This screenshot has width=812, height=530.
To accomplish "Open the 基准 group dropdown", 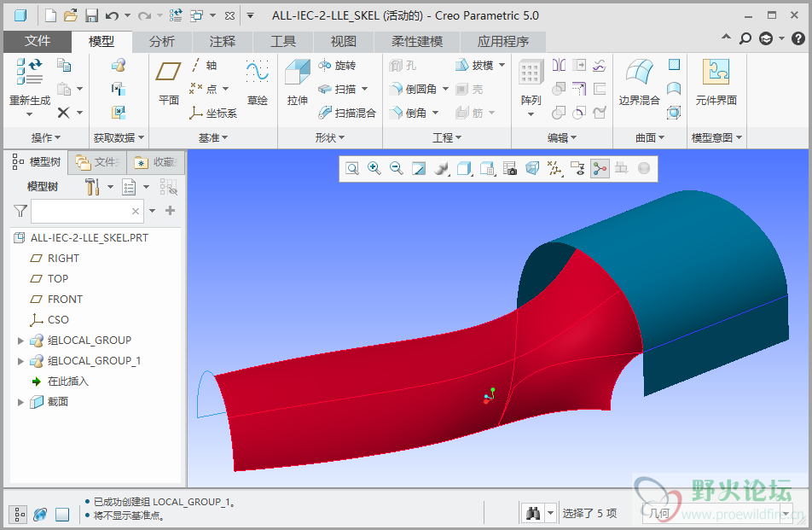I will tap(213, 137).
